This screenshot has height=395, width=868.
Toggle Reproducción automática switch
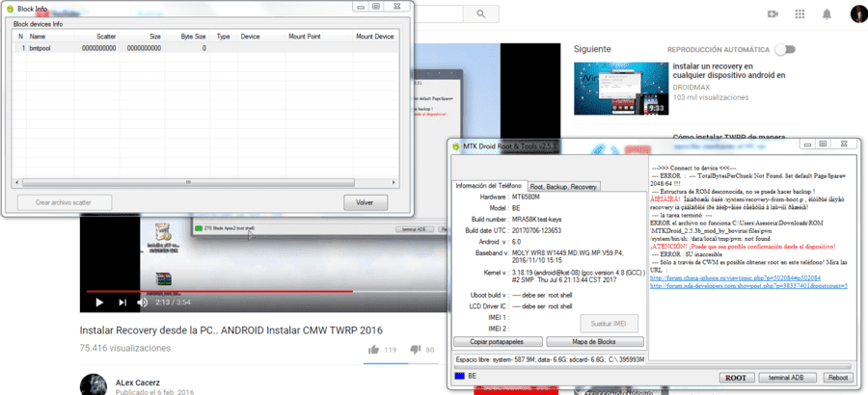tap(785, 49)
